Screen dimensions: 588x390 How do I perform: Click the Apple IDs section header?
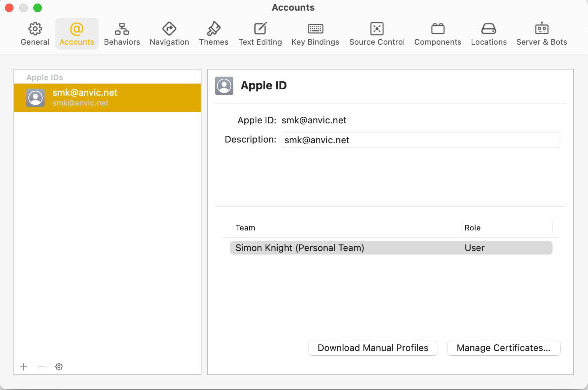tap(45, 77)
